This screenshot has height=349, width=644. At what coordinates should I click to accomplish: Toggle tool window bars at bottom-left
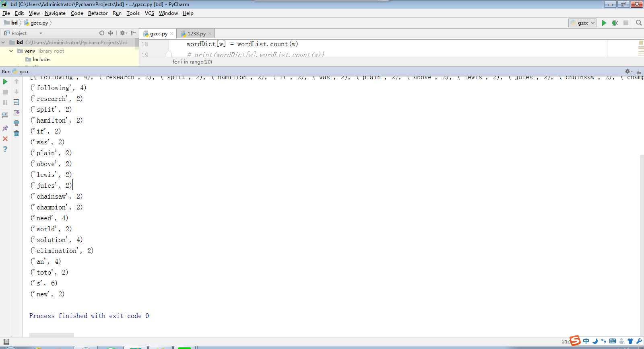coord(6,341)
